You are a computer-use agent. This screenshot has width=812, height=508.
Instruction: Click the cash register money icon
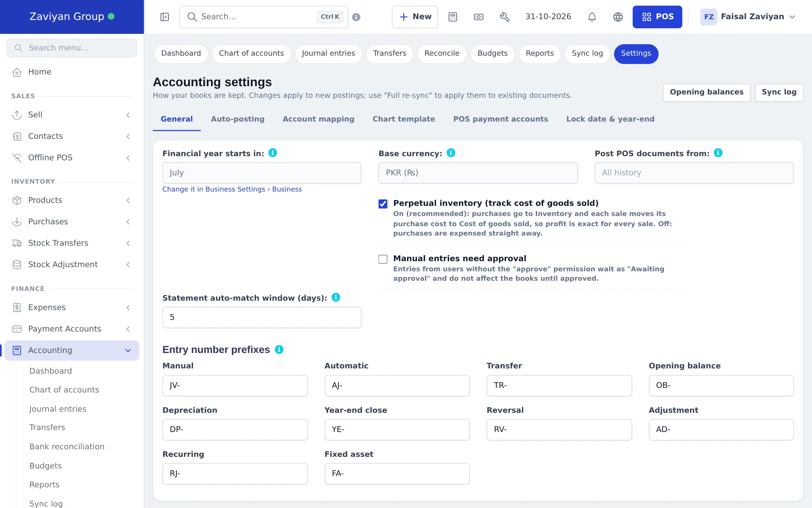[x=479, y=17]
